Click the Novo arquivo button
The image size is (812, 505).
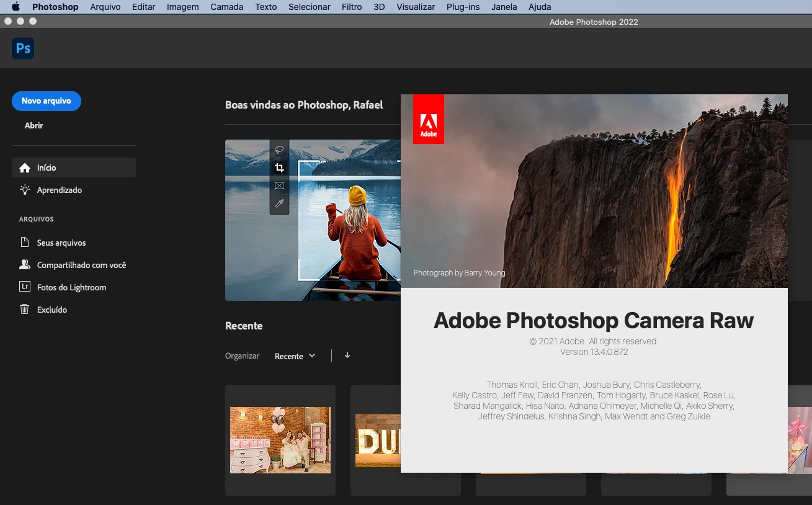[47, 101]
